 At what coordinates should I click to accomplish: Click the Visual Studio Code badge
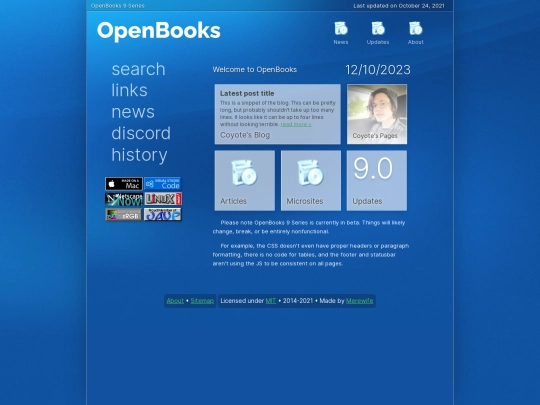[x=163, y=184]
